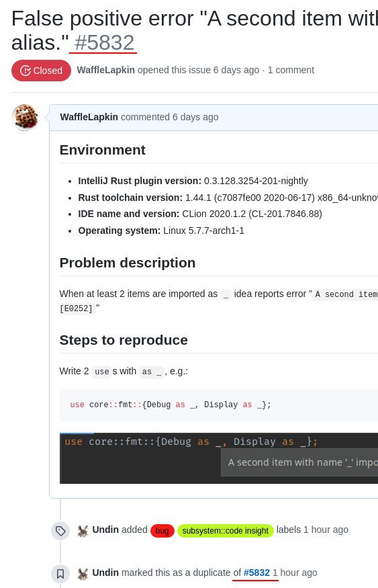Click the Steps to reproduce heading
This screenshot has width=378, height=588.
124,340
